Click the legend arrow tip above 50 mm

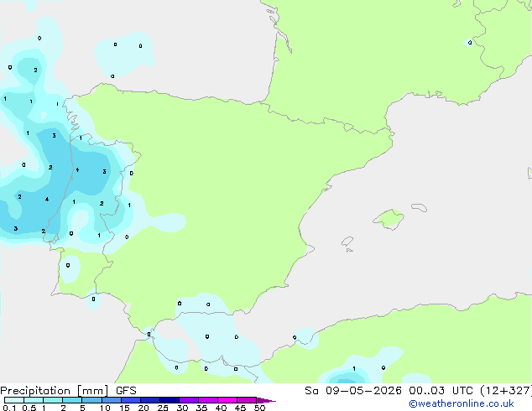pyautogui.click(x=266, y=400)
